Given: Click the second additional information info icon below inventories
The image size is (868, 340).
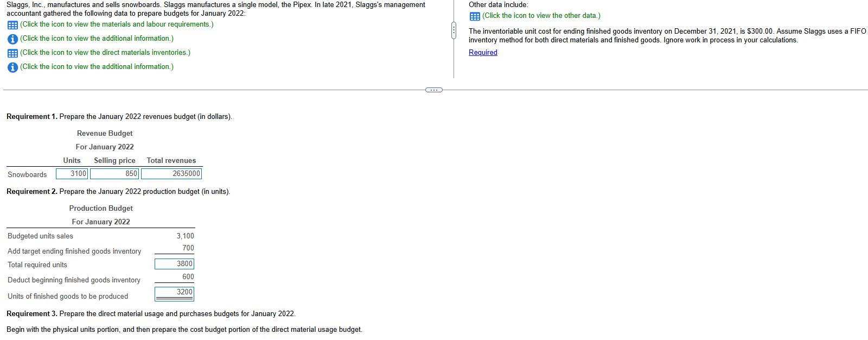Looking at the screenshot, I should pos(12,67).
